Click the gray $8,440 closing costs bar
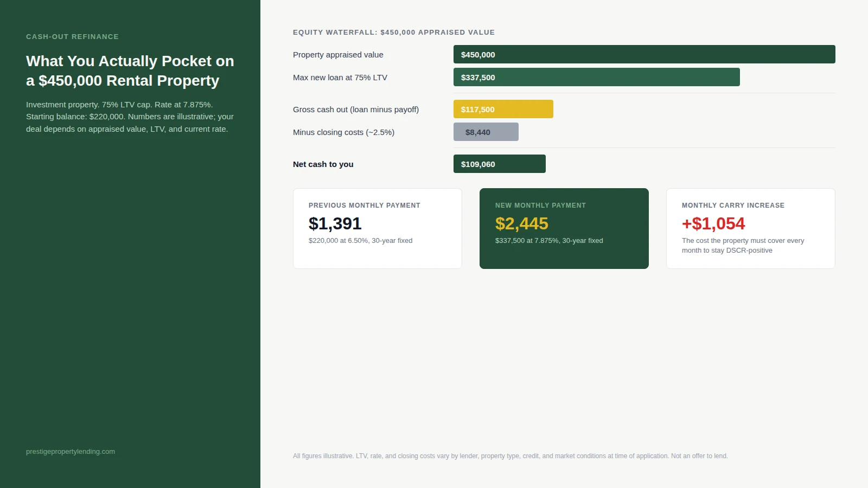The image size is (868, 488). [486, 132]
